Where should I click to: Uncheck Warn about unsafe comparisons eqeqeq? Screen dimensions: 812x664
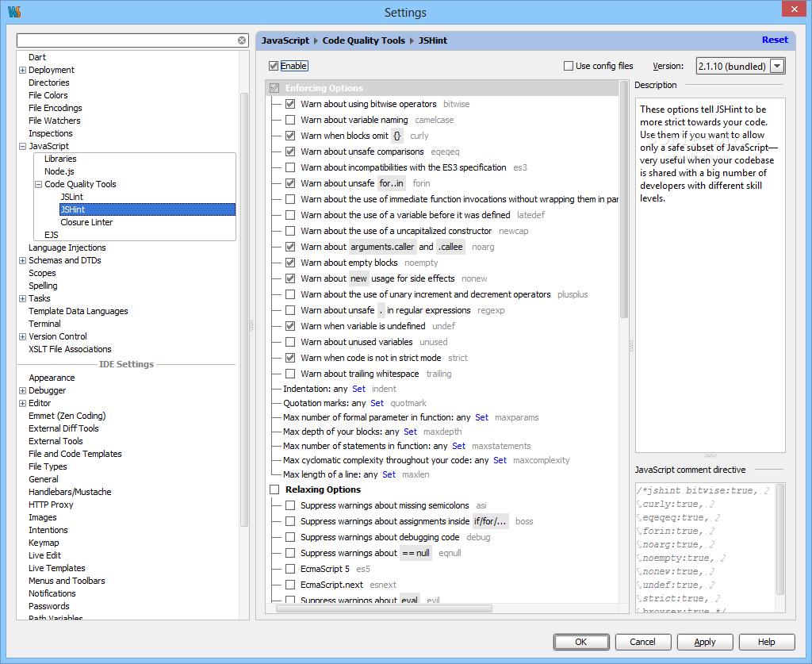point(290,152)
